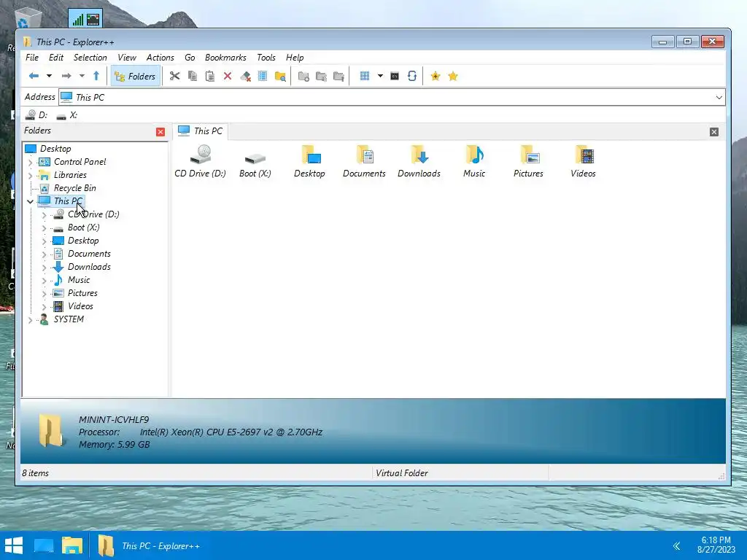This screenshot has height=560, width=747.
Task: Click the Cut scissors icon
Action: tap(175, 76)
